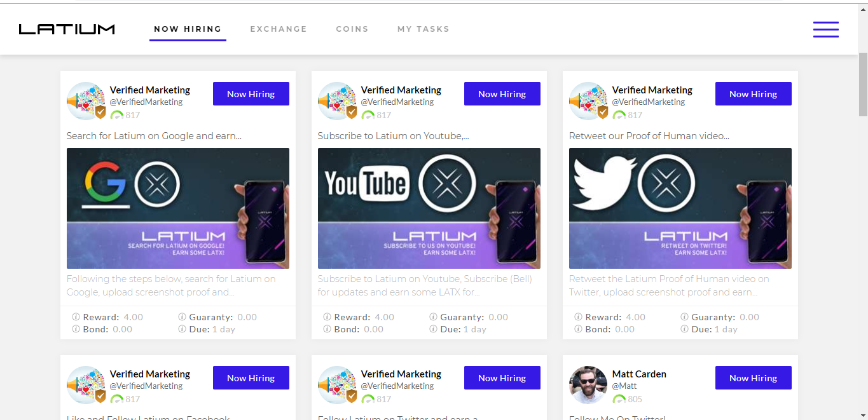Click Reward value 4.00 on Google card
The image size is (868, 420).
pos(133,317)
